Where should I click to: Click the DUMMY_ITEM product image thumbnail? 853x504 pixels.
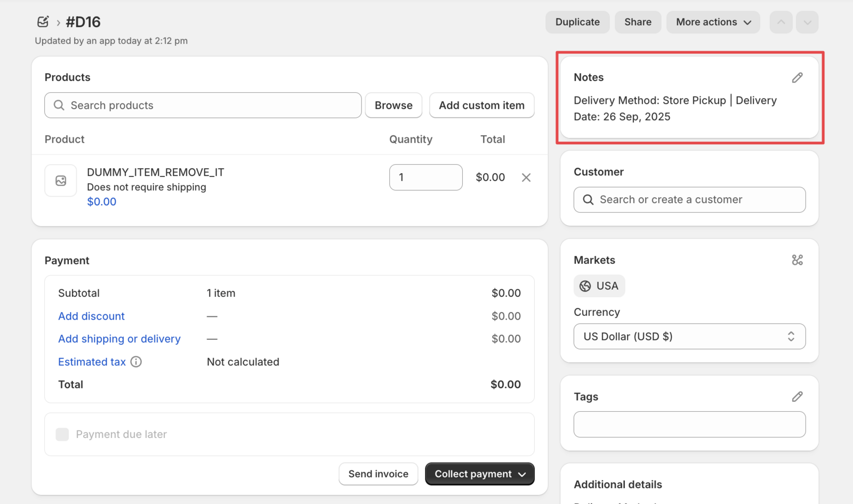click(61, 181)
